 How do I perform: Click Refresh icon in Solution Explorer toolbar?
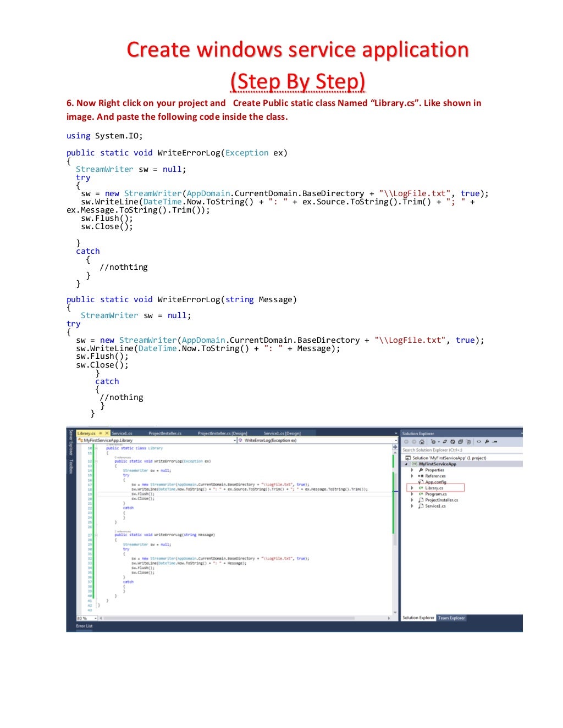tap(452, 442)
